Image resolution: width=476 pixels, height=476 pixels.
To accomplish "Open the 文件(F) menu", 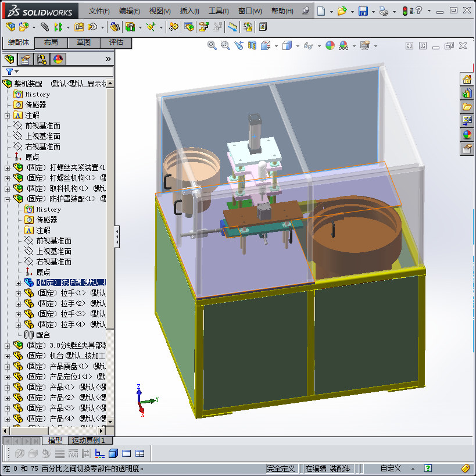I will 99,11.
